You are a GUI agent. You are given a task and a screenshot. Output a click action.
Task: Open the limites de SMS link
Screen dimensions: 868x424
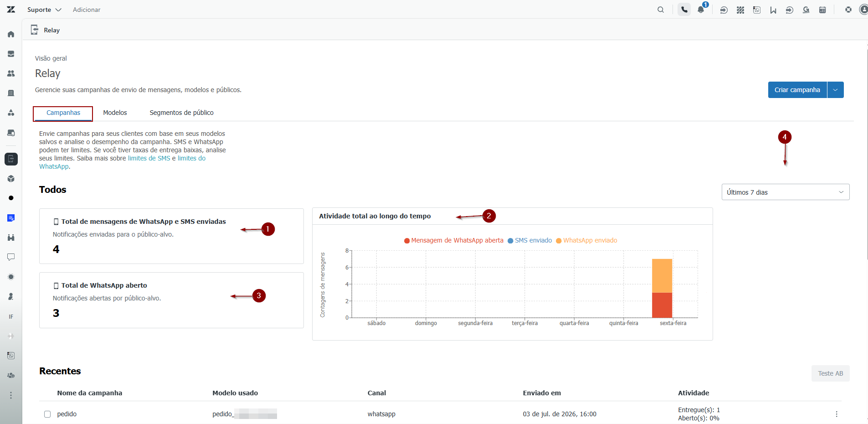149,158
